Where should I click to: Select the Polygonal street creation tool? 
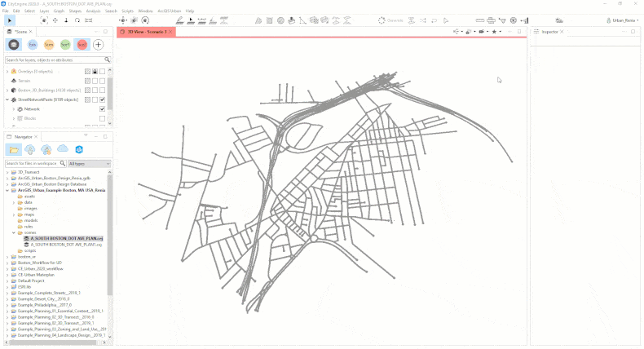point(180,20)
